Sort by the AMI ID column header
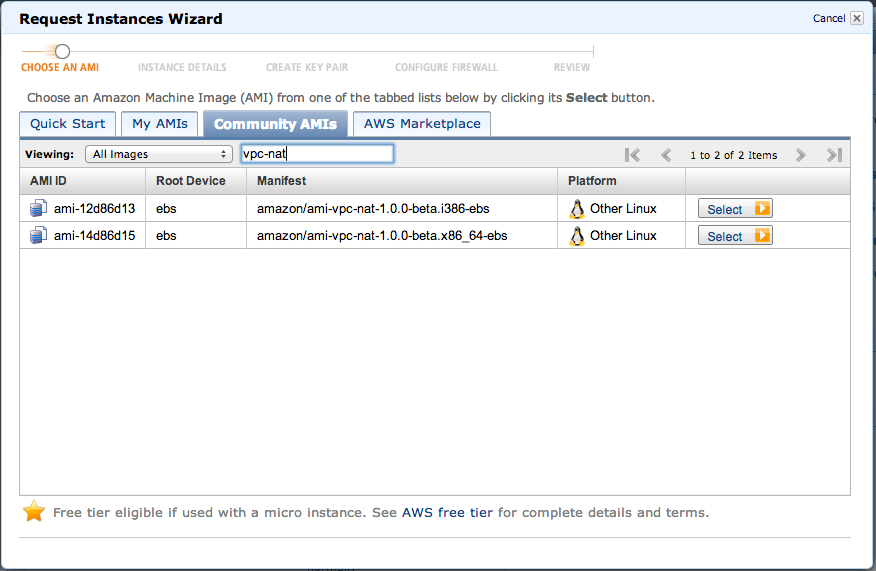 tap(83, 181)
